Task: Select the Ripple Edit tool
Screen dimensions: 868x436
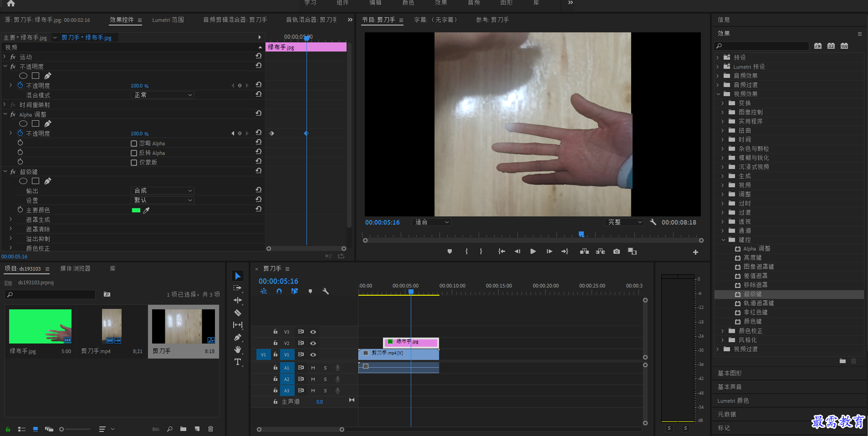Action: coord(238,300)
